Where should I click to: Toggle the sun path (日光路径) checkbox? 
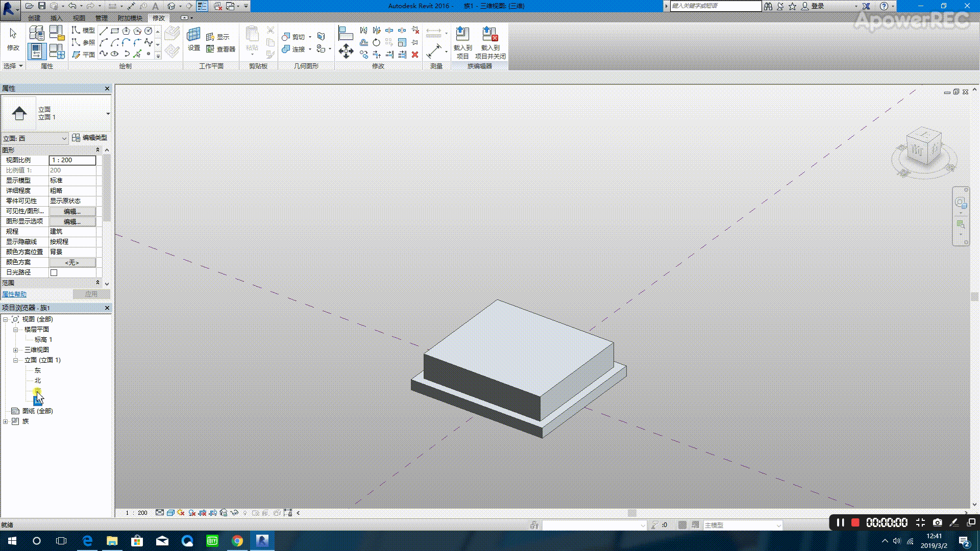[x=54, y=272]
